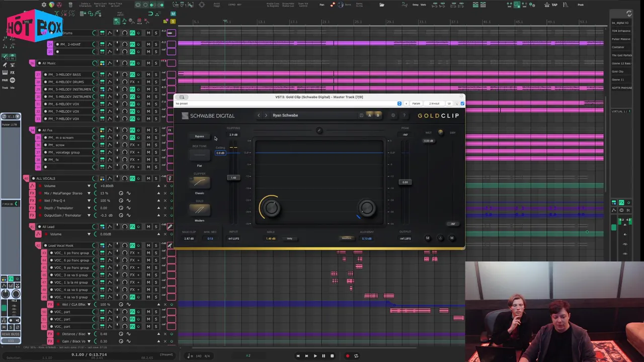Open the No preset dropdown arrow

[399, 104]
